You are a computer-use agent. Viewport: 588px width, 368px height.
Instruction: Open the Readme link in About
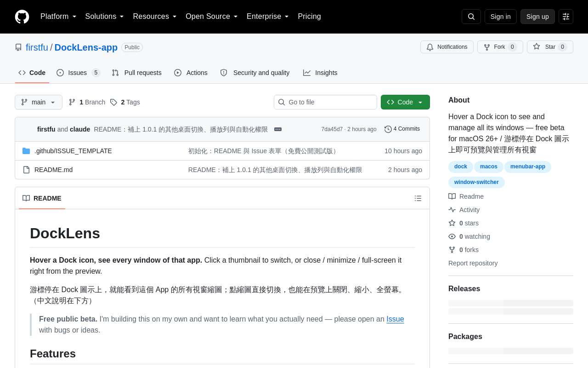(x=466, y=196)
